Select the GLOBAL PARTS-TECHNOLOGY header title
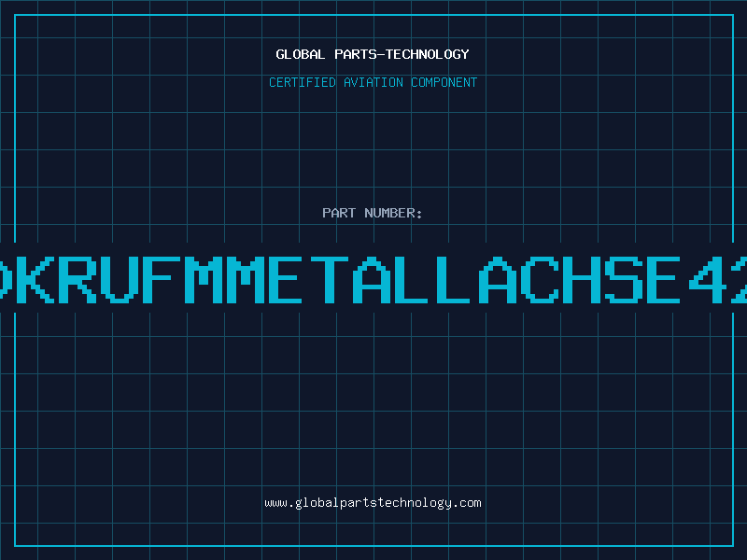The height and width of the screenshot is (560, 747). tap(373, 54)
